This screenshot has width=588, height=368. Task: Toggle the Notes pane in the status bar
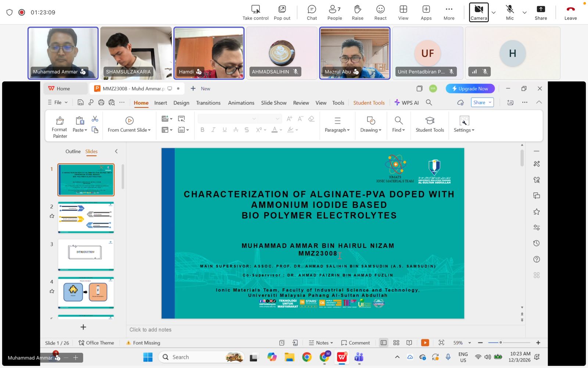tap(321, 343)
